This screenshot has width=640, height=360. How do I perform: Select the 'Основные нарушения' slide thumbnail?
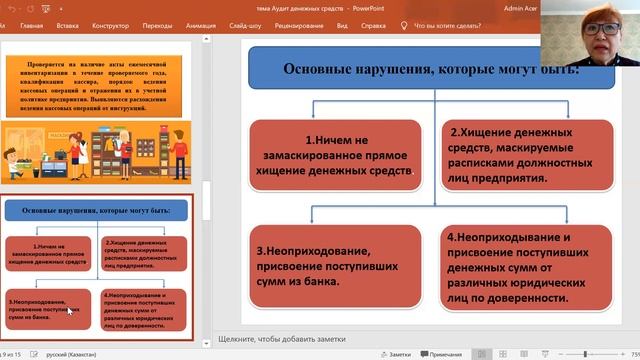(97, 267)
